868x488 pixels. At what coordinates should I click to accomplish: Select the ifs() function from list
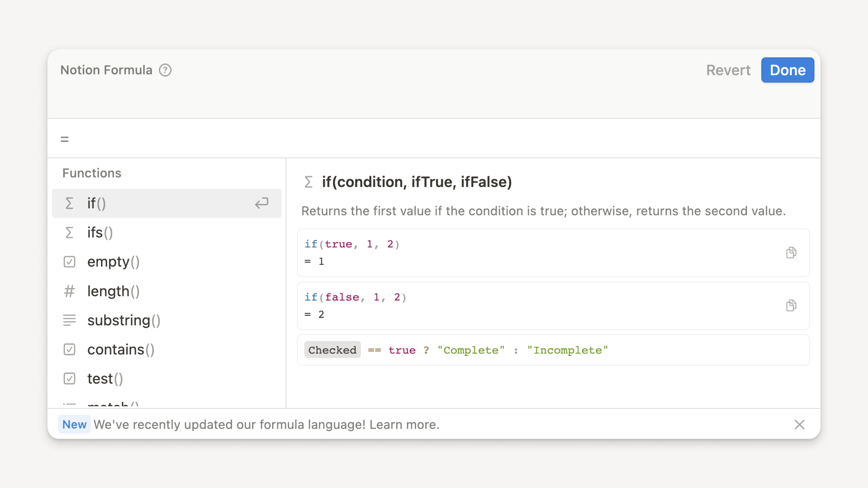[x=167, y=232]
